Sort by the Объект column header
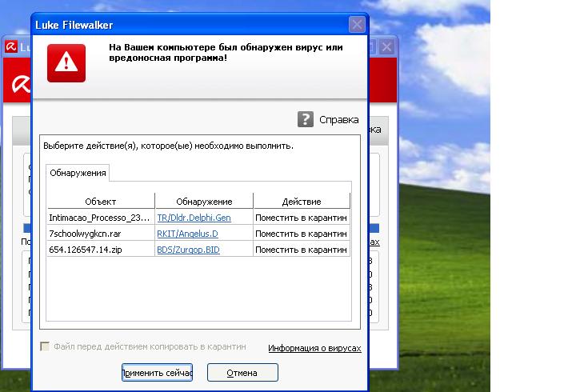The image size is (576, 392). 101,201
